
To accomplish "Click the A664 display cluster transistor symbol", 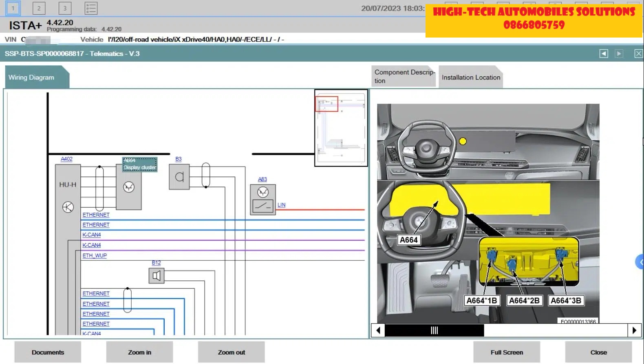I will pyautogui.click(x=129, y=187).
